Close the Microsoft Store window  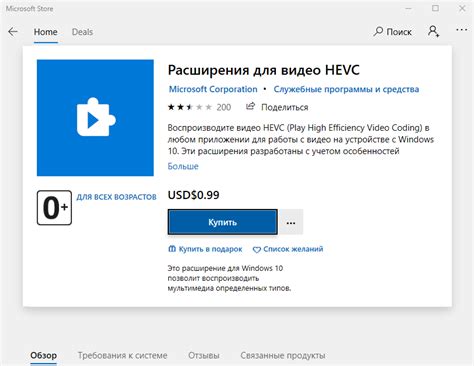462,8
